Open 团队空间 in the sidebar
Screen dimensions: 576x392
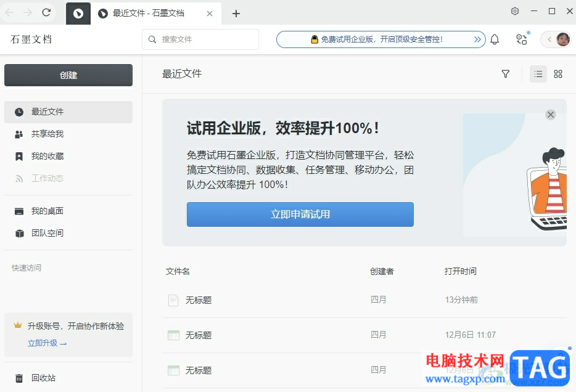click(68, 233)
